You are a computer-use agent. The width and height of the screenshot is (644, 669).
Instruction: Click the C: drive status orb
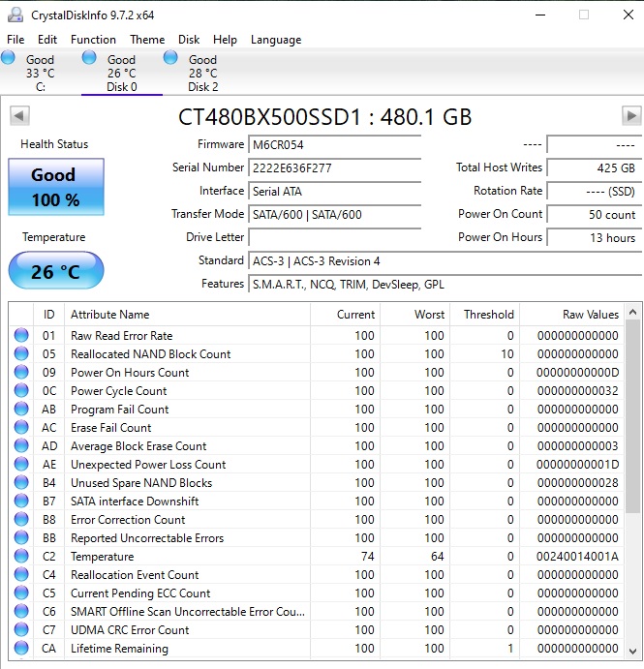pyautogui.click(x=9, y=58)
